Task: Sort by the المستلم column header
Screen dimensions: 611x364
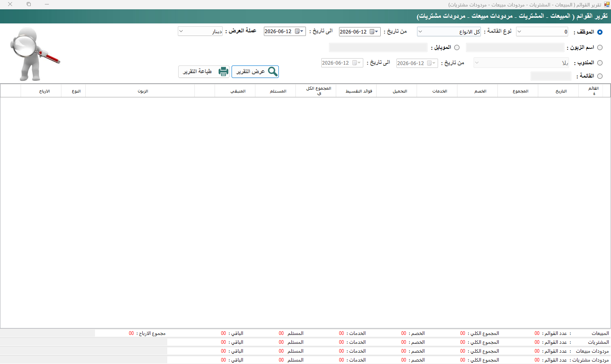Action: [x=276, y=91]
